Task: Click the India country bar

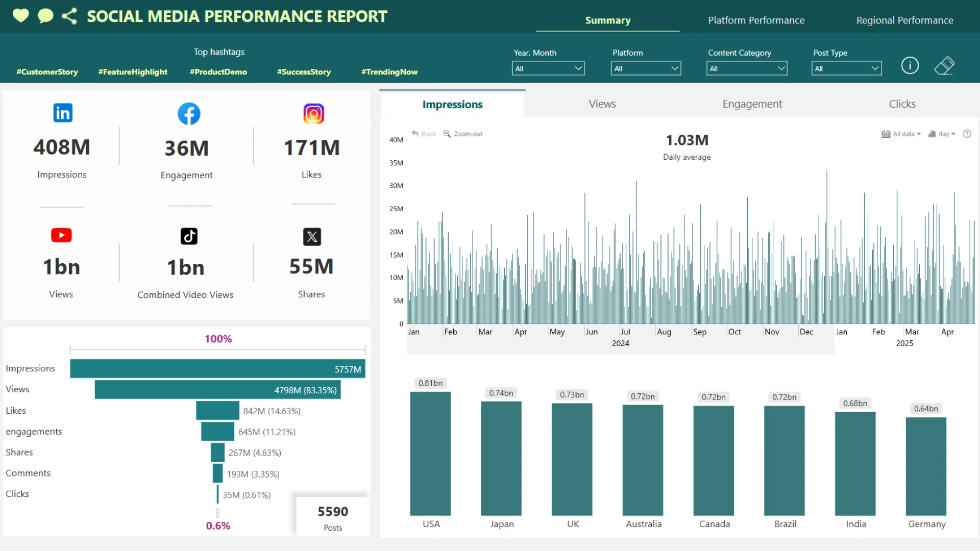Action: (855, 464)
